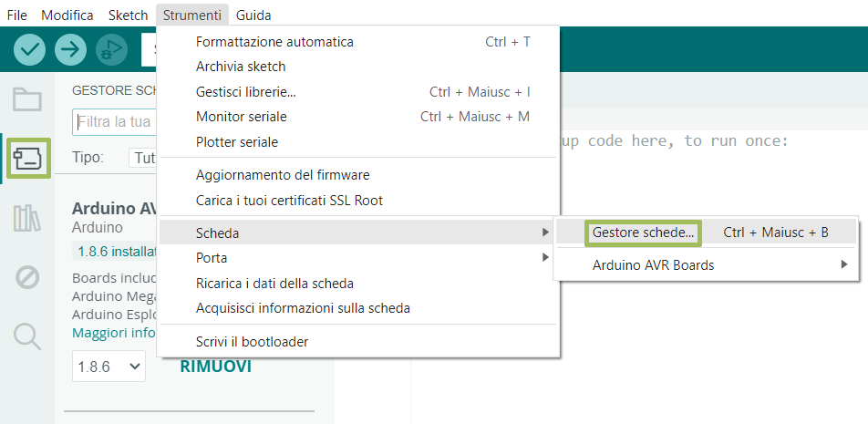
Task: Open the 1.8.6 version dropdown
Action: pyautogui.click(x=109, y=367)
